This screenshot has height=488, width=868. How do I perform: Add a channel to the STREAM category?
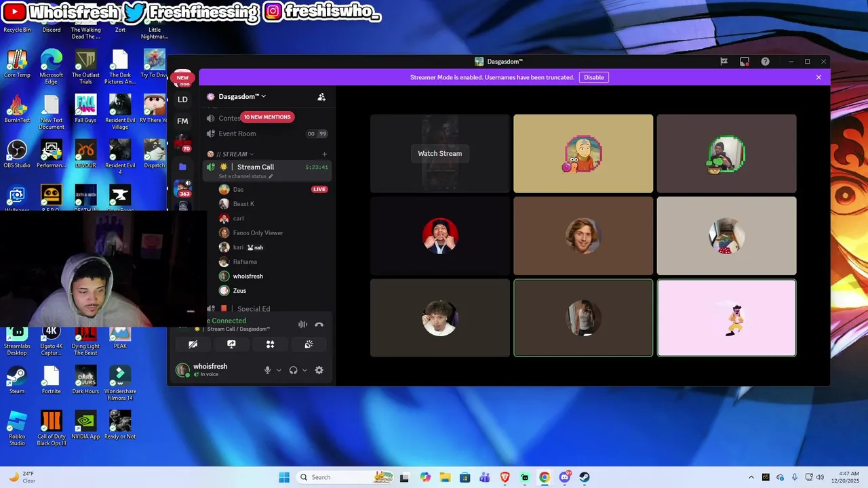pos(324,154)
